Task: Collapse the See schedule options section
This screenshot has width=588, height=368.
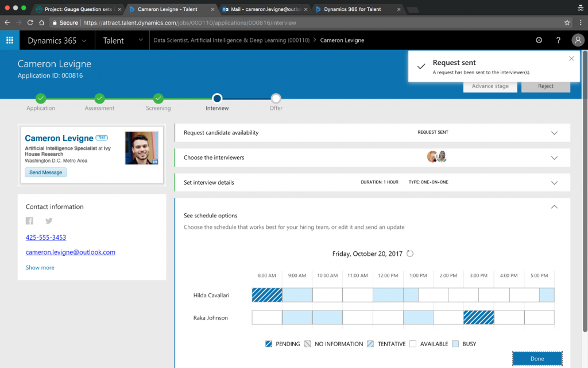Action: (x=554, y=207)
